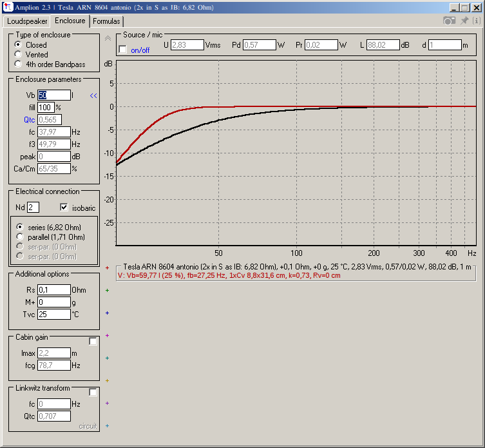Toggle the isobaric checkbox

pos(64,208)
